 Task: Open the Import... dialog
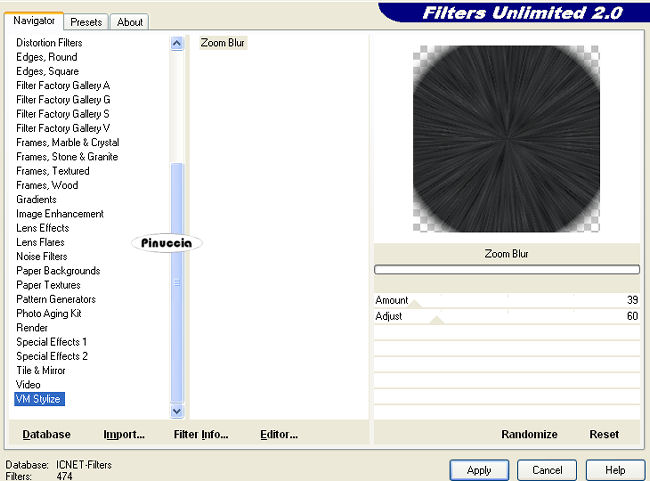(x=124, y=434)
